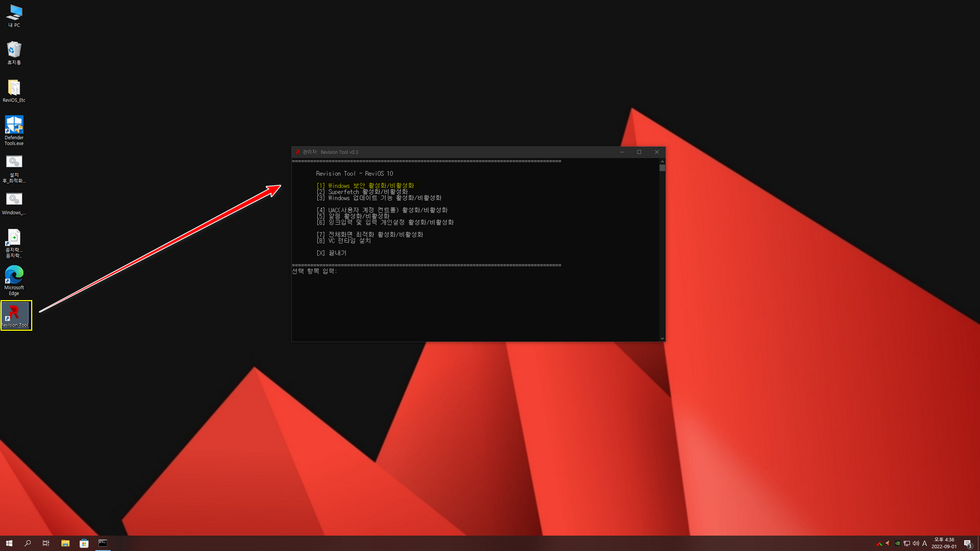The height and width of the screenshot is (551, 980).
Task: Select the Microsoft Edge desktop icon
Action: [14, 280]
